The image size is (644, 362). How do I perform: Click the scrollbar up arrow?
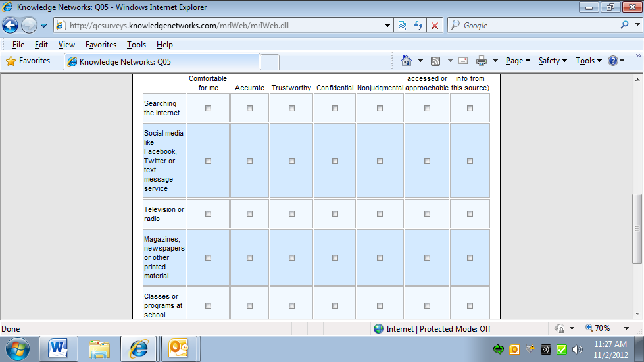(637, 80)
